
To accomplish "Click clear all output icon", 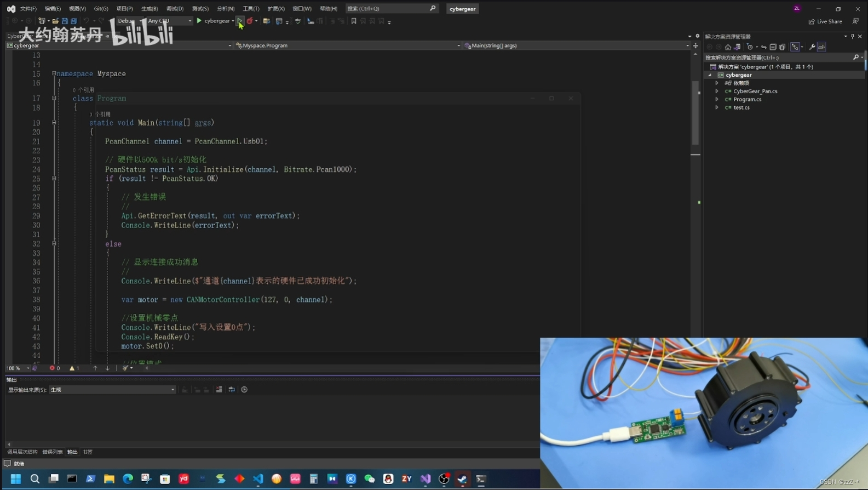I will (x=219, y=390).
